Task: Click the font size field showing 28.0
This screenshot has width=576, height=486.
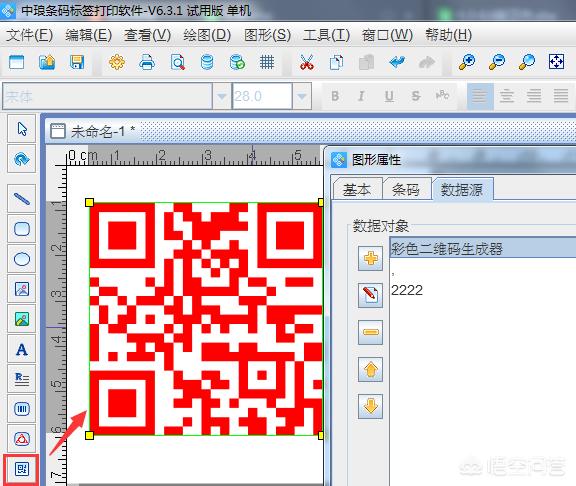Action: click(x=262, y=96)
